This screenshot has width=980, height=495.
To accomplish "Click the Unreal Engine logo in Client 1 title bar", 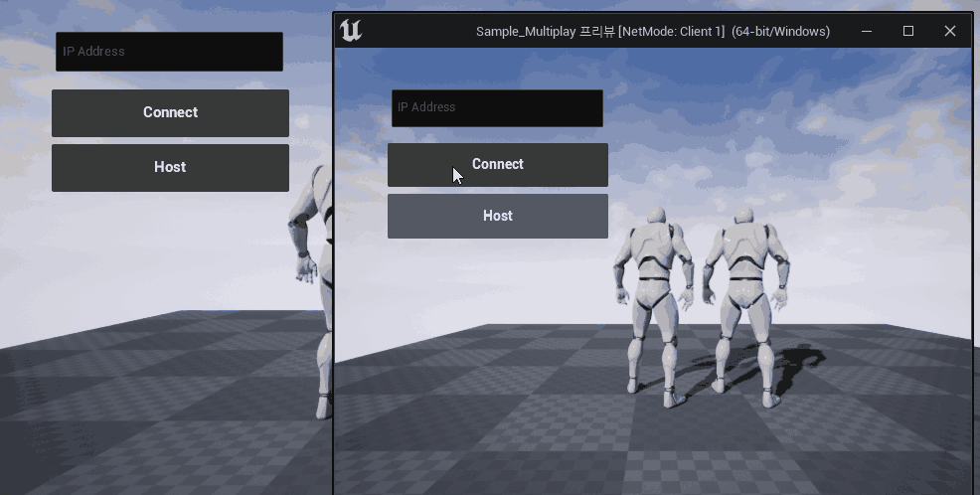I will coord(351,31).
